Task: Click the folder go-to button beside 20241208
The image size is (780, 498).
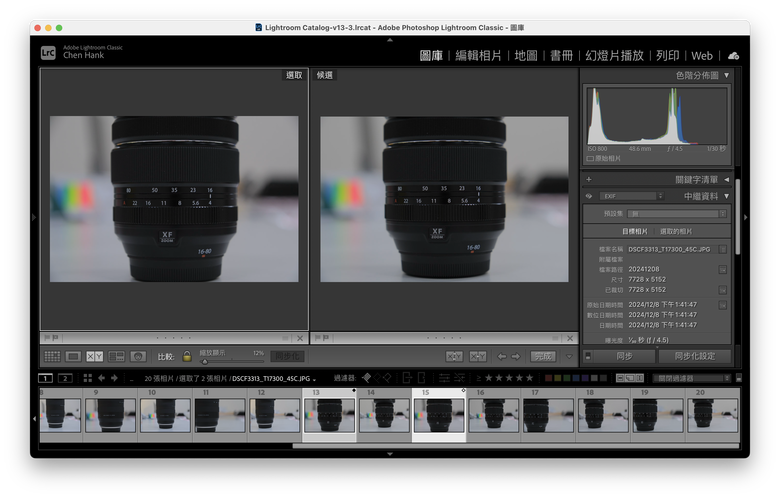Action: pyautogui.click(x=722, y=270)
